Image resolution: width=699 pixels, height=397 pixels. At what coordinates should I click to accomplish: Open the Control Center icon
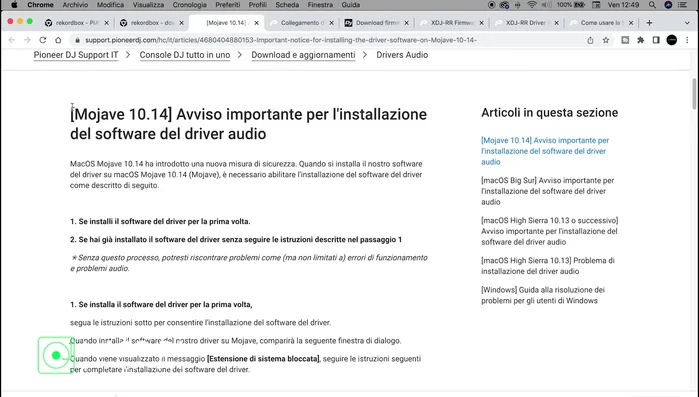pyautogui.click(x=682, y=5)
